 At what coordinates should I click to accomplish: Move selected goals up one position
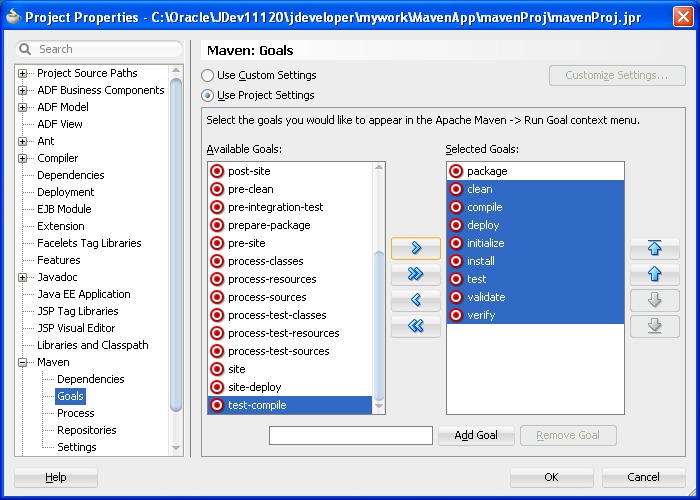click(x=654, y=274)
